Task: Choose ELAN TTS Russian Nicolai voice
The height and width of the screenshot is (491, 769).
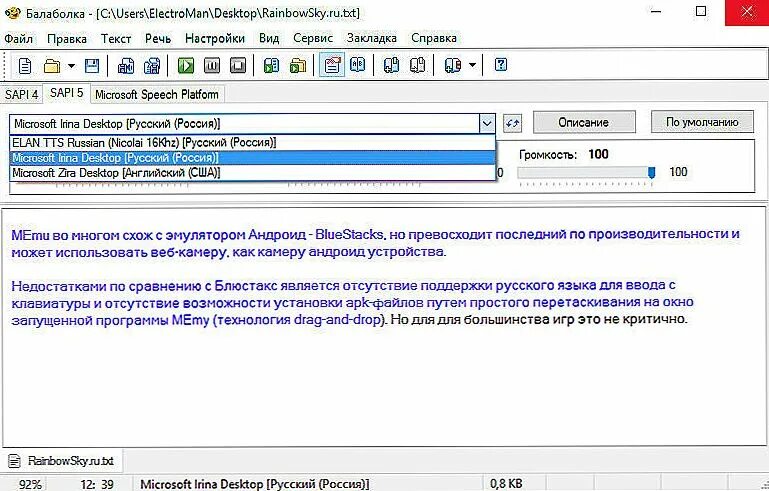Action: [x=253, y=143]
